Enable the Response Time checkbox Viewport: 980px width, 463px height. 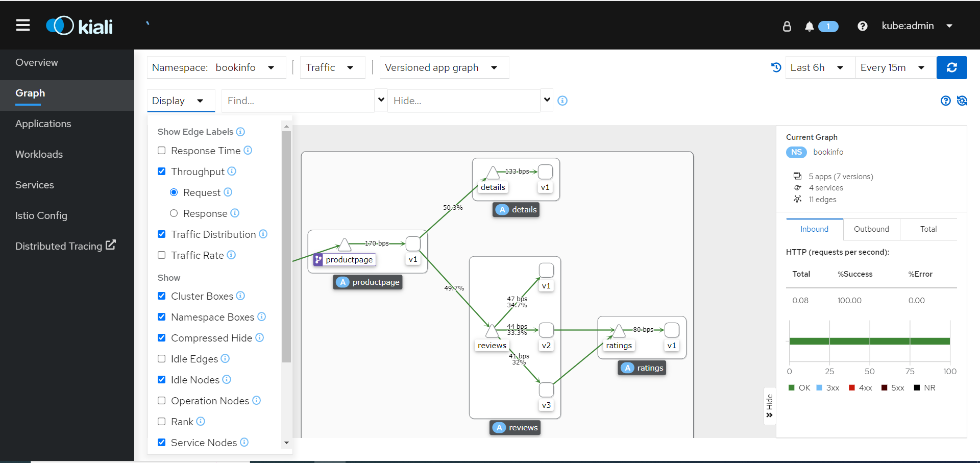tap(162, 151)
